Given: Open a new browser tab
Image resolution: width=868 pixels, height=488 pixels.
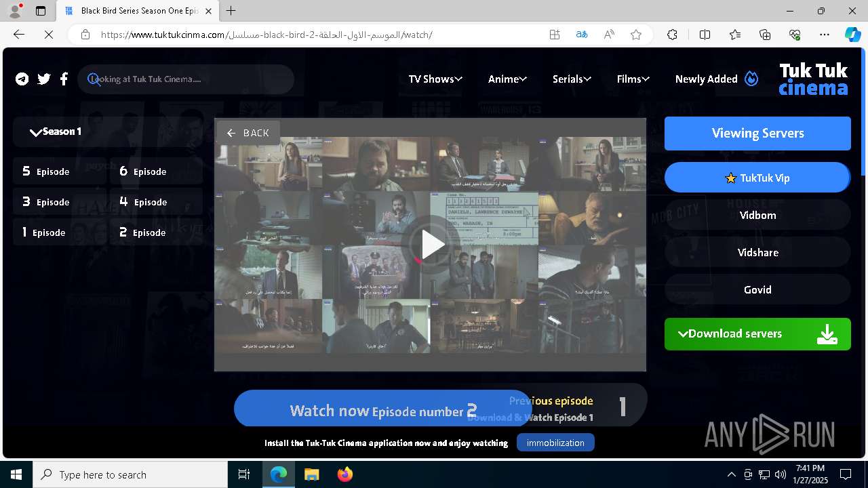Looking at the screenshot, I should (x=231, y=11).
